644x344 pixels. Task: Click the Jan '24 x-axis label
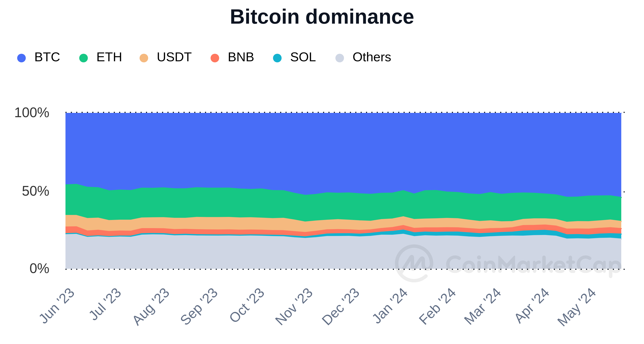click(x=390, y=306)
